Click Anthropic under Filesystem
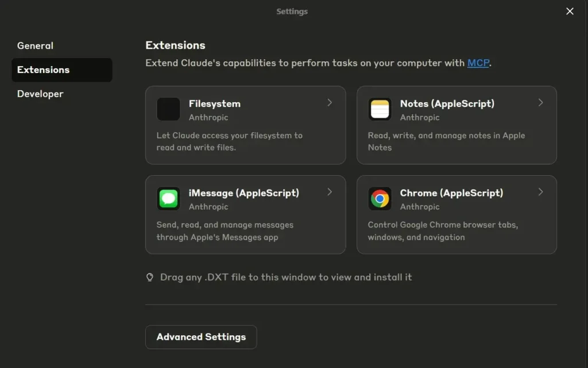The width and height of the screenshot is (588, 368). click(208, 118)
